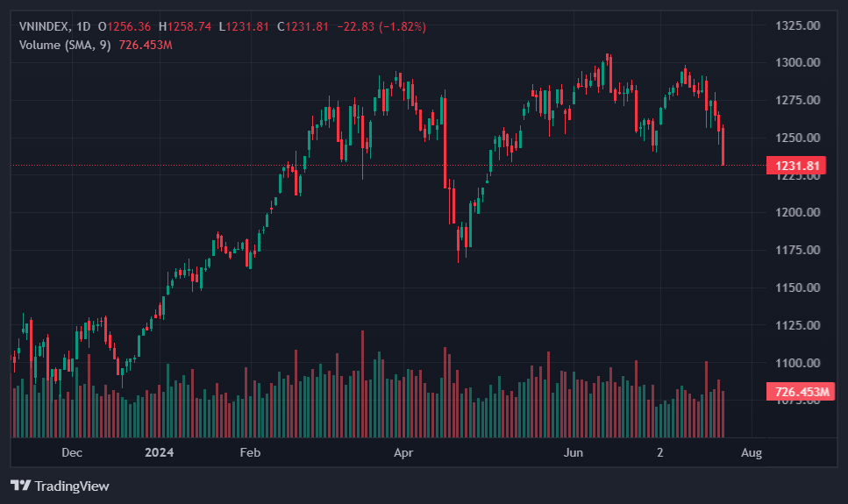848x504 pixels.
Task: Click the Aug label on time axis
Action: pos(751,453)
